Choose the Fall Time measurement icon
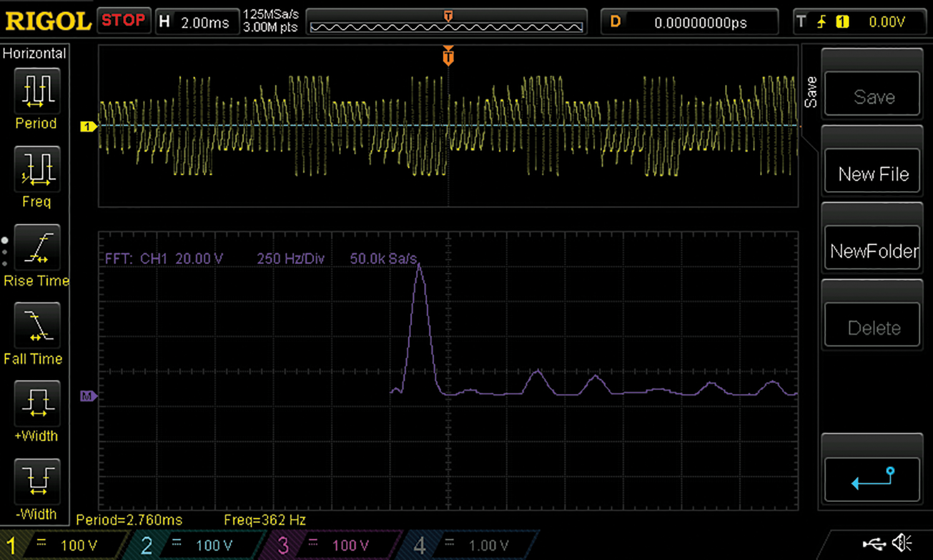This screenshot has width=933, height=560. point(37,326)
